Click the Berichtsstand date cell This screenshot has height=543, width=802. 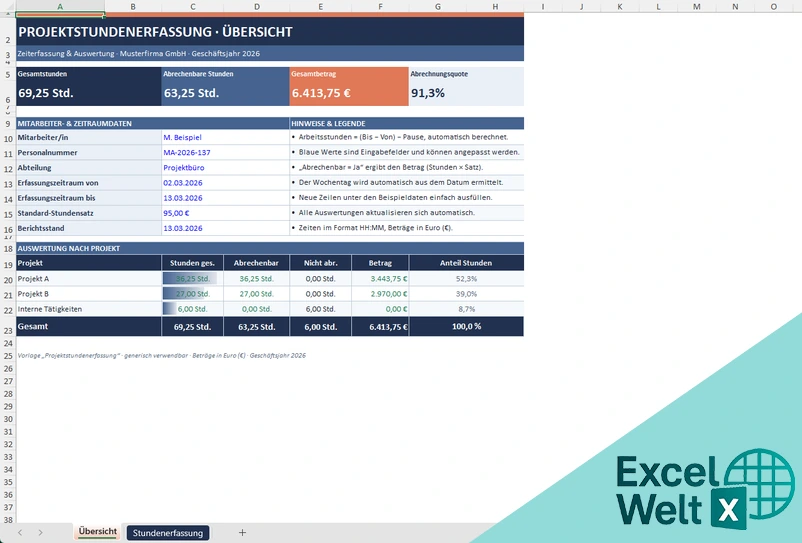pos(225,228)
